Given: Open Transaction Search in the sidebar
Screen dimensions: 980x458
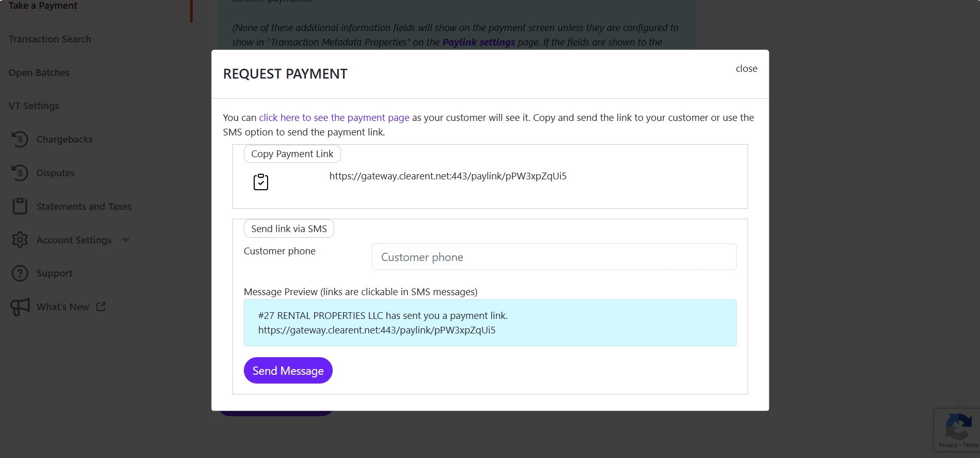Looking at the screenshot, I should [x=50, y=39].
